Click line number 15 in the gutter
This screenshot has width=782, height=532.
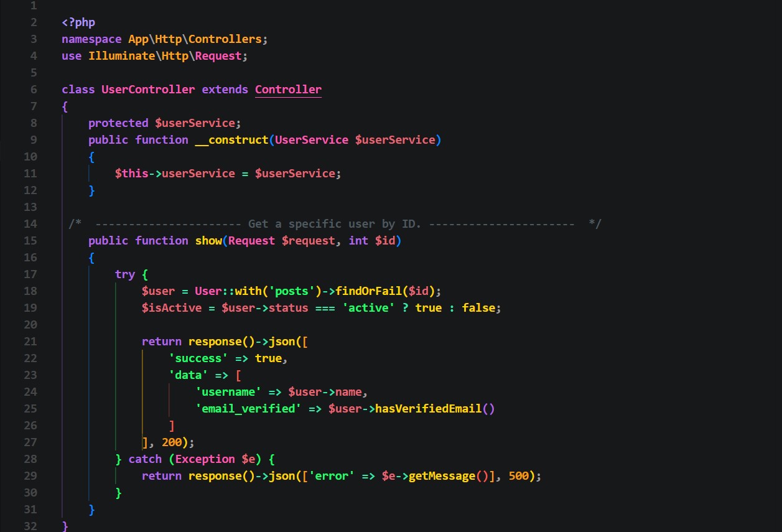30,240
